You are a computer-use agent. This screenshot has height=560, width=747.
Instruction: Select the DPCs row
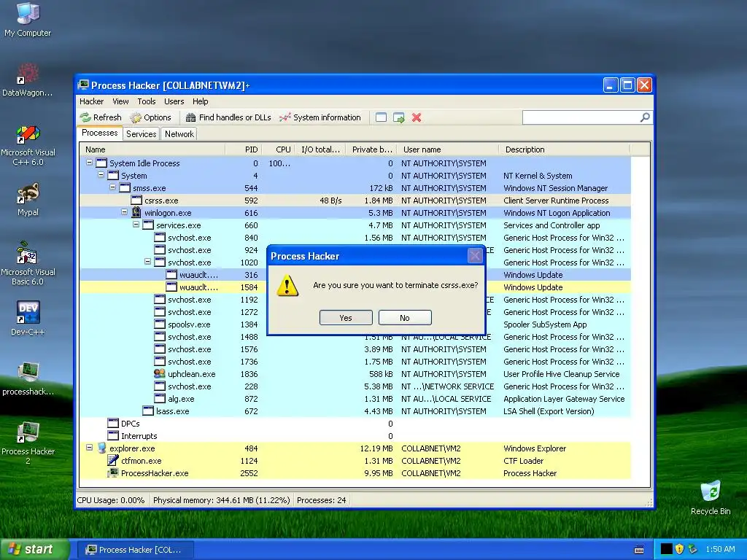(x=355, y=424)
